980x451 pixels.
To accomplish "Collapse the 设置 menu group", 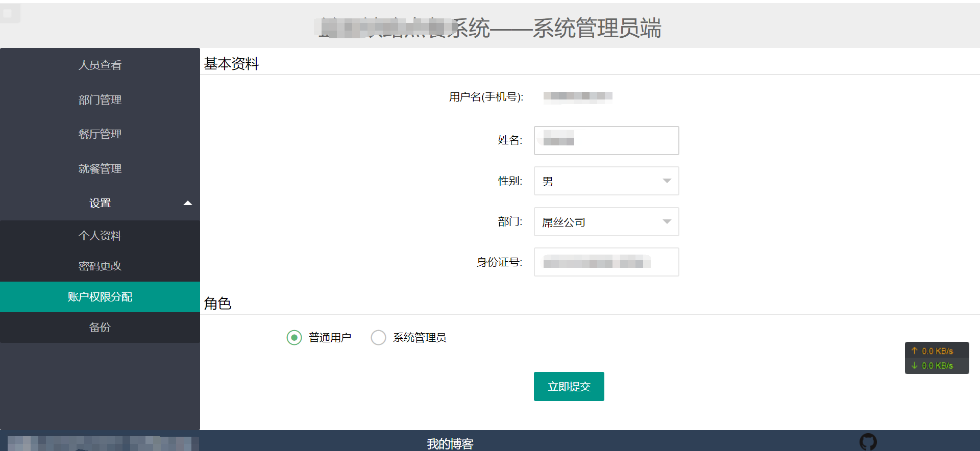I will click(x=100, y=203).
